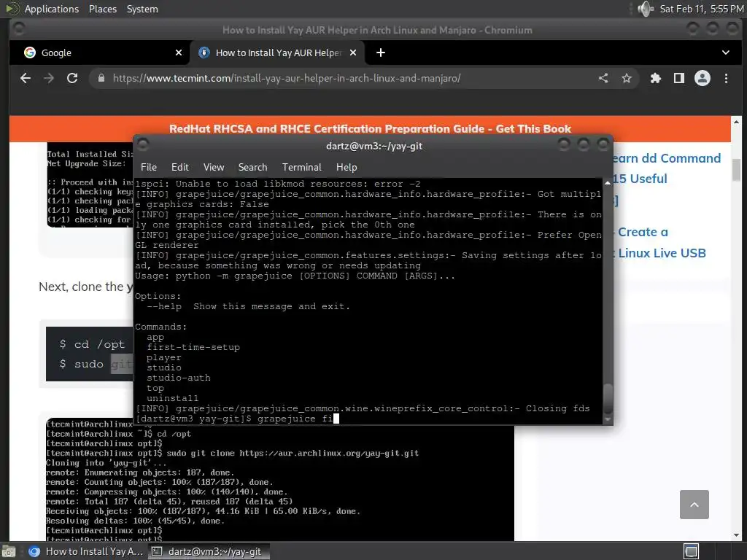Open the Applications menu
This screenshot has width=747, height=560.
[x=52, y=9]
